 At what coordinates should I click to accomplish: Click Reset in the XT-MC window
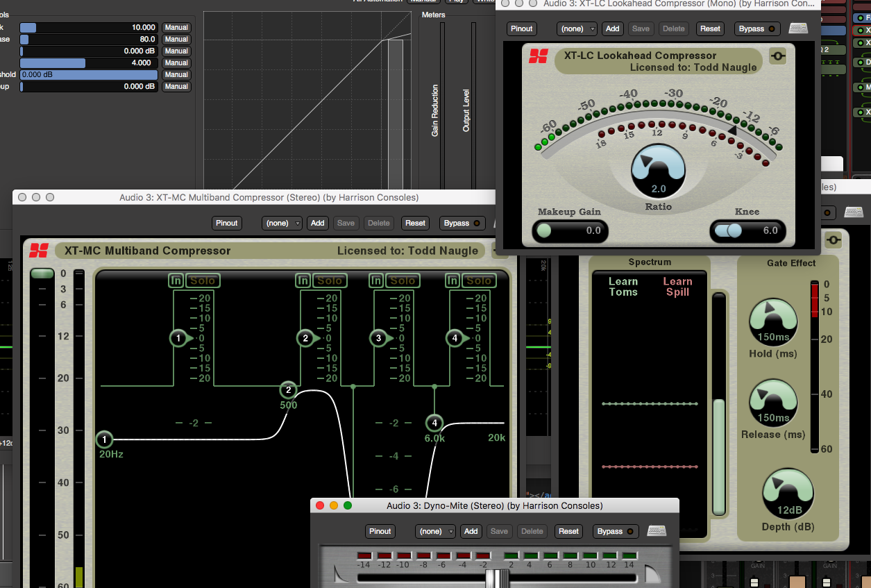tap(415, 223)
